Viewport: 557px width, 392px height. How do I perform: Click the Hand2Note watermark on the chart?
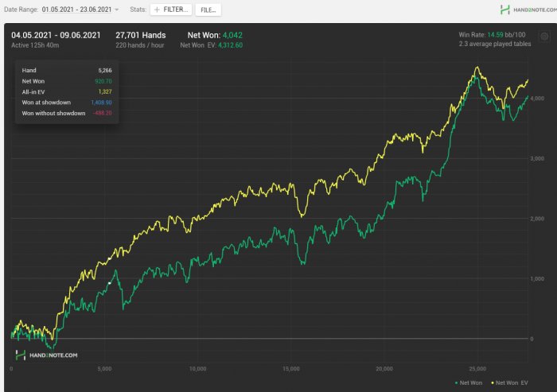tap(46, 355)
